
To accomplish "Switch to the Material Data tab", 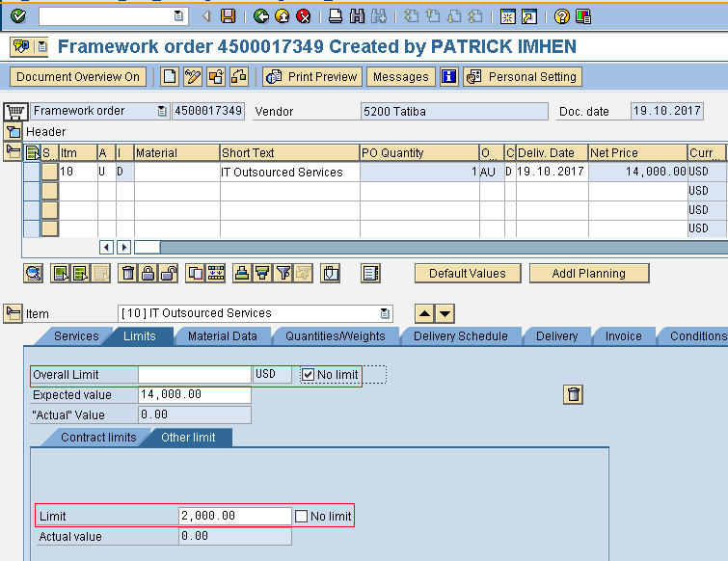I will coord(223,336).
